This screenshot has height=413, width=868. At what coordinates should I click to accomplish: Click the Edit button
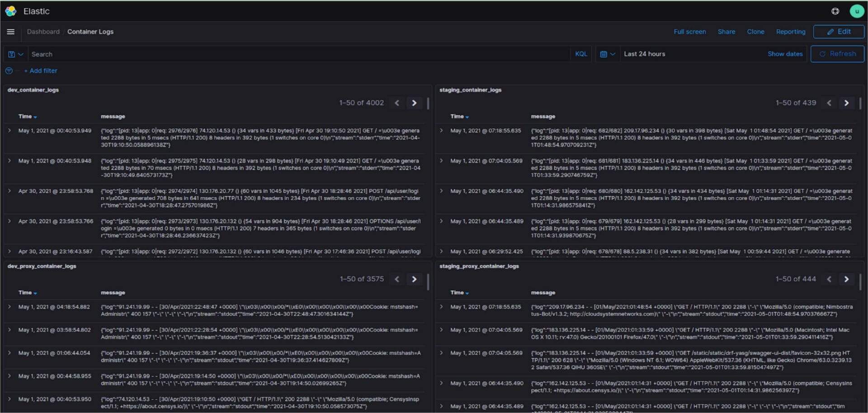839,32
